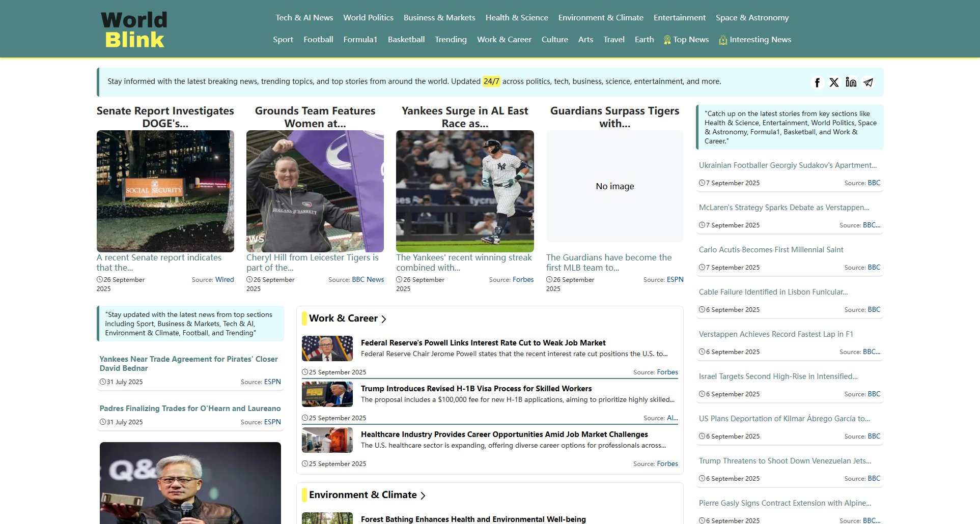This screenshot has height=524, width=980.
Task: Click the healthcare article thumbnail
Action: pyautogui.click(x=327, y=440)
